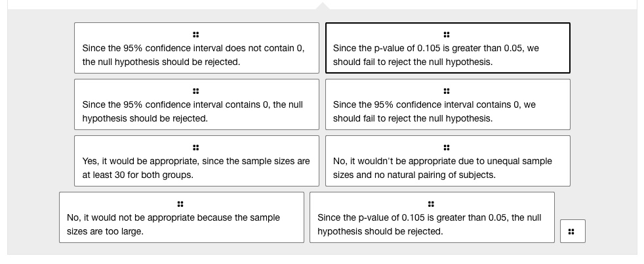
Task: Grab handle on 'Yes, it would be appropriate' card
Action: point(196,147)
